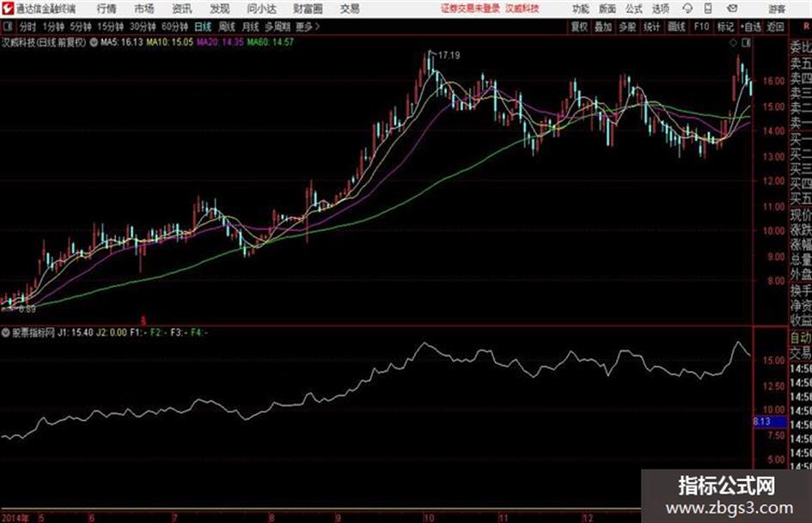The image size is (812, 523).
Task: Open the 问小达 menu
Action: pyautogui.click(x=261, y=9)
